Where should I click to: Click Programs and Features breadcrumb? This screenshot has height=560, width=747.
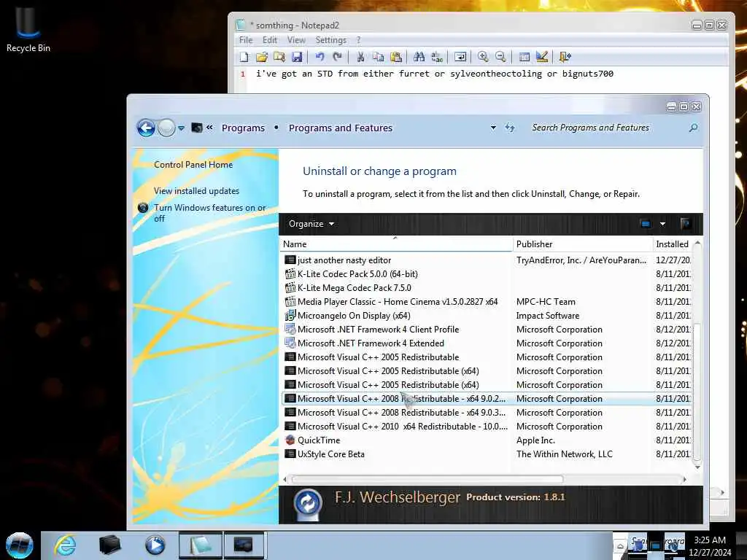click(341, 128)
